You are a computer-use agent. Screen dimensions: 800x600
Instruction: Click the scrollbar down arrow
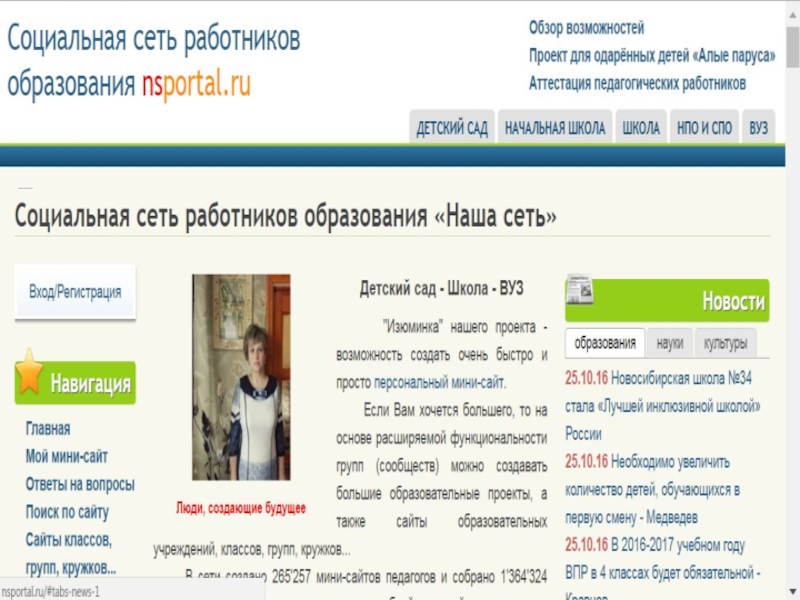792,591
